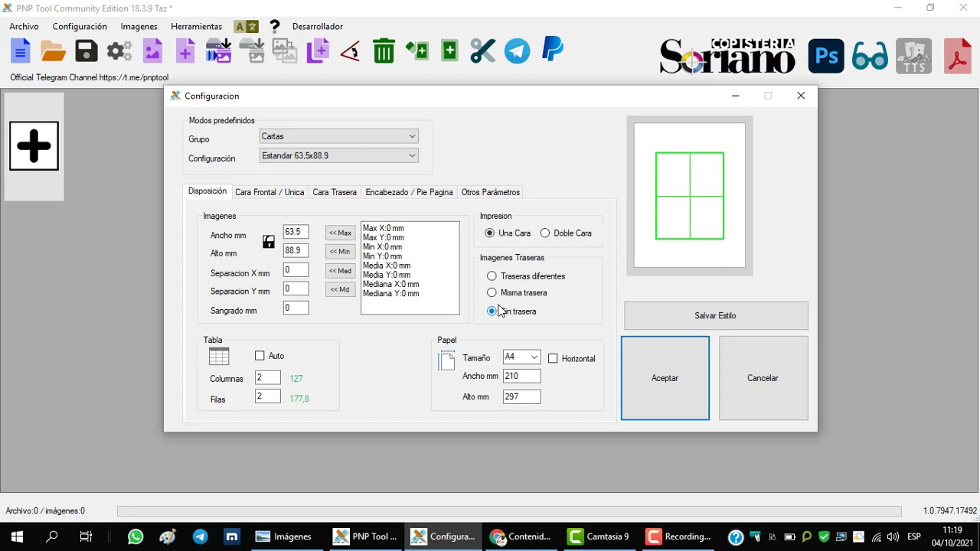
Task: Click the << Med button
Action: pos(340,270)
